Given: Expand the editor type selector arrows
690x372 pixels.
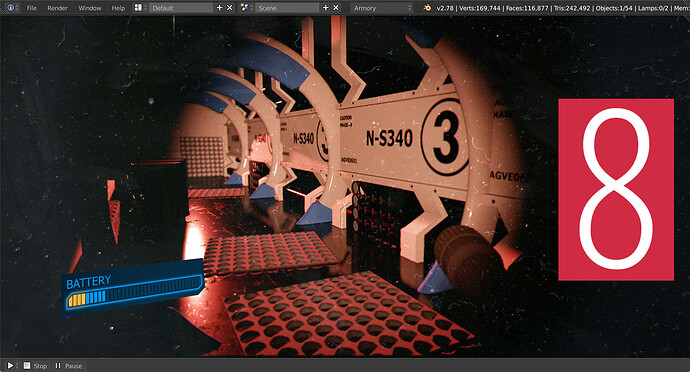Looking at the screenshot, I should (x=17, y=7).
